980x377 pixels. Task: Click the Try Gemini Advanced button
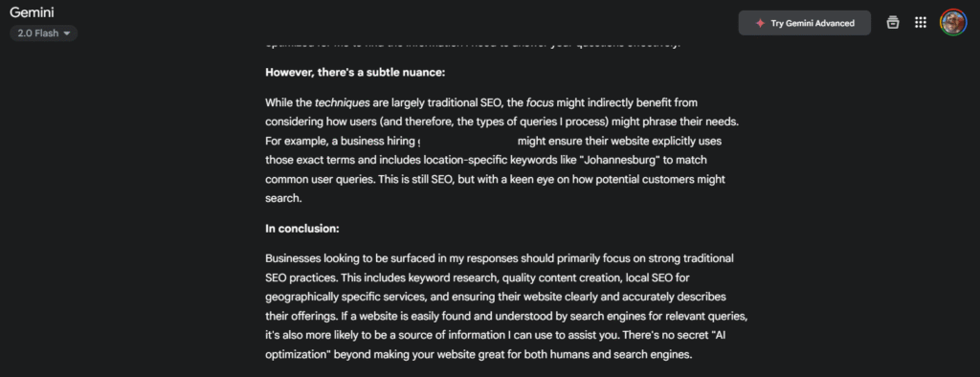click(x=804, y=23)
